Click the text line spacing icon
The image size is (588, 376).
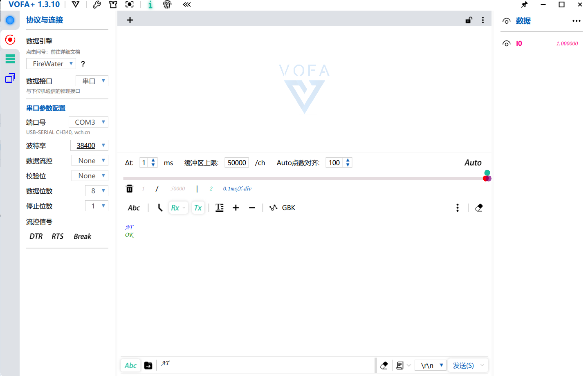point(220,208)
